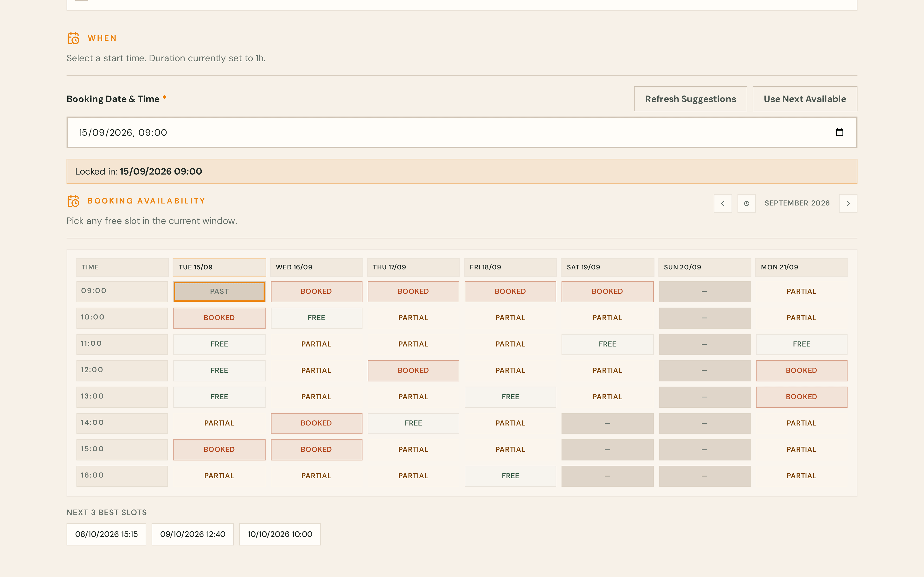Open the calendar picker icon in date field
This screenshot has height=577, width=924.
839,132
